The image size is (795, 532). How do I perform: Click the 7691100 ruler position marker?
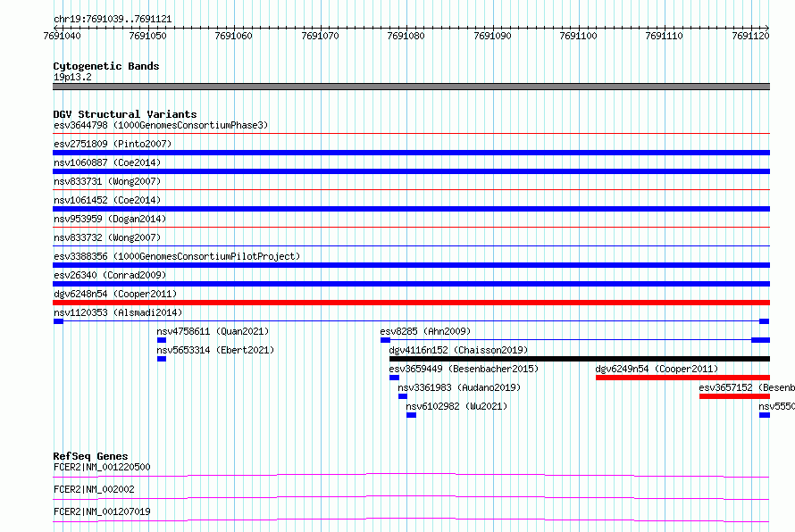(x=578, y=37)
